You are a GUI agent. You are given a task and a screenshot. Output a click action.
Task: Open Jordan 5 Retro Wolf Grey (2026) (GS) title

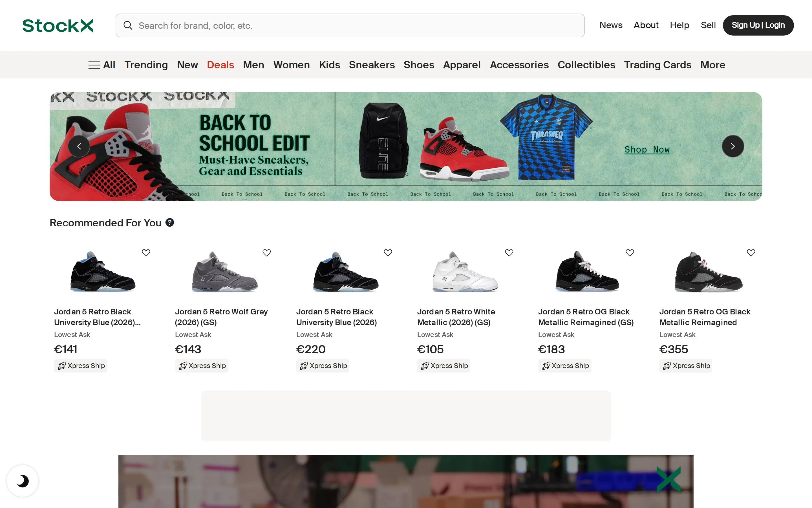[x=221, y=317]
